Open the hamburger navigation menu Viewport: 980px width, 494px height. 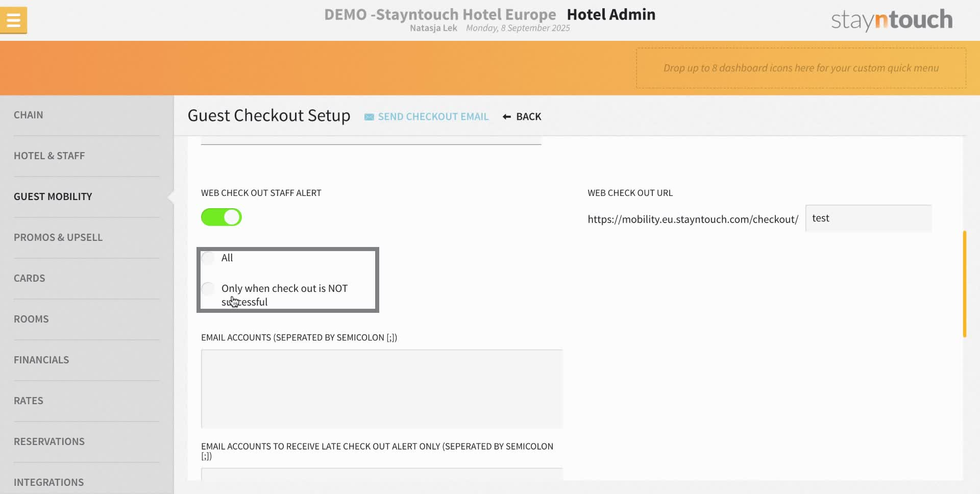point(13,20)
